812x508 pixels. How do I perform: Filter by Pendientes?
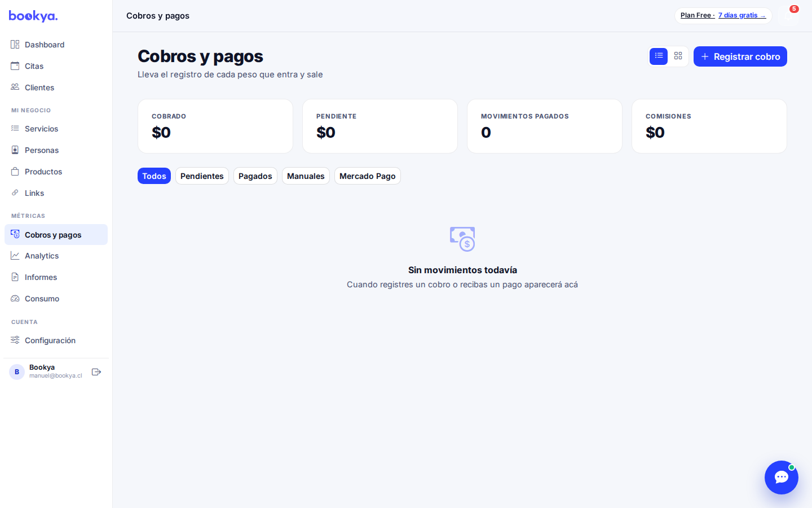coord(202,176)
